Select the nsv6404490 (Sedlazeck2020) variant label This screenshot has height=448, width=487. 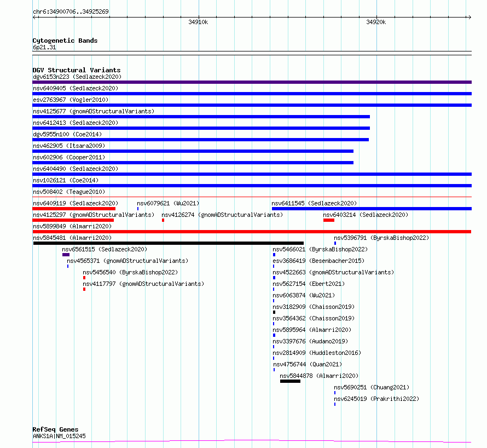coord(76,169)
